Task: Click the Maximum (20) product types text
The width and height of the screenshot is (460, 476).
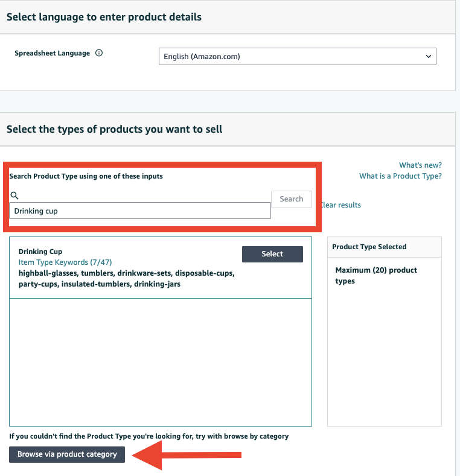Action: (x=376, y=276)
